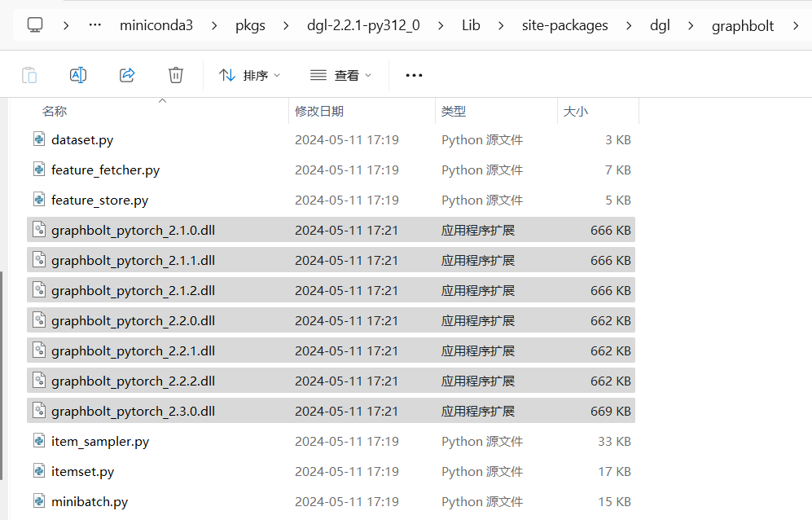Click graphbolt in the breadcrumb
Image resolution: width=812 pixels, height=520 pixels.
(x=743, y=25)
